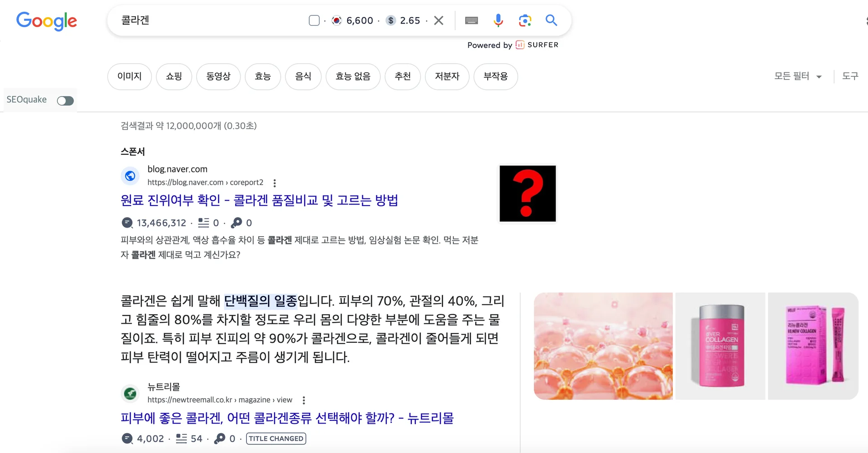Open the three-dot menu on the sponsored result
This screenshot has width=868, height=453.
tap(274, 182)
